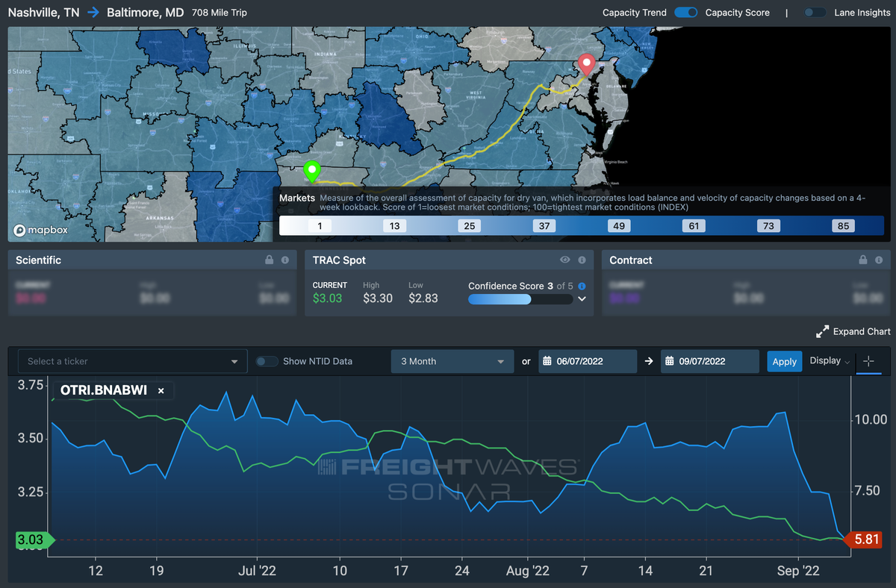Click the legend value 61
Viewport: 896px width, 588px height.
(694, 225)
